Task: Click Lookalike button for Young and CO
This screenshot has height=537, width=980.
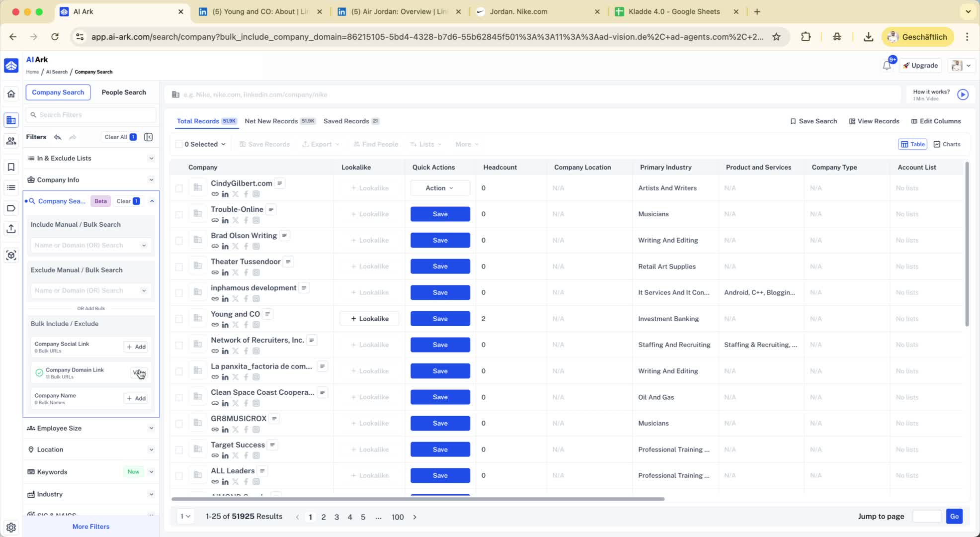Action: pyautogui.click(x=369, y=319)
